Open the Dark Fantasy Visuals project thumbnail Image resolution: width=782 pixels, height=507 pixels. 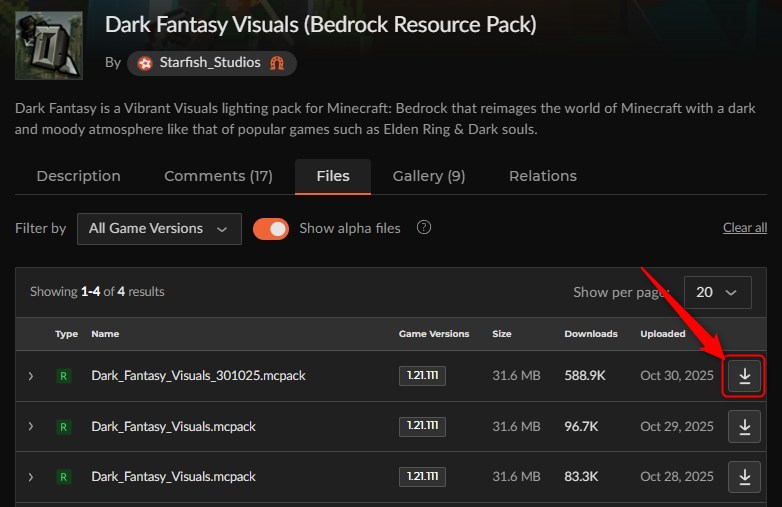[49, 45]
